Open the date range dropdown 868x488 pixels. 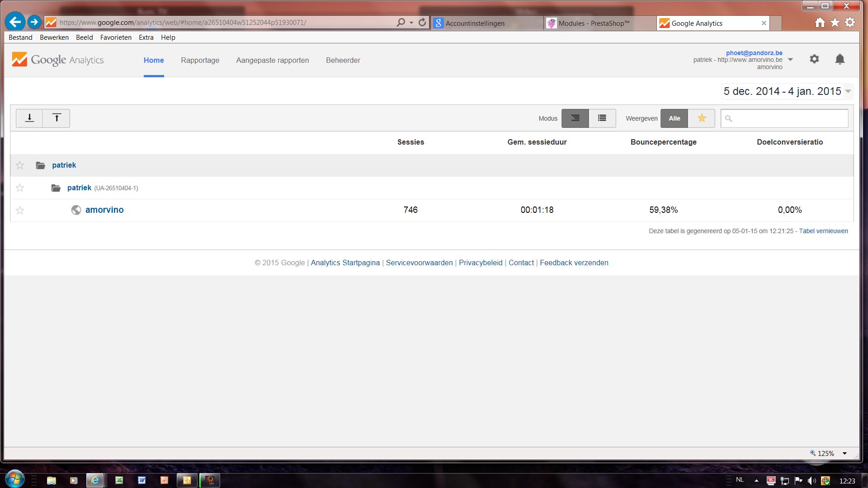pos(848,91)
